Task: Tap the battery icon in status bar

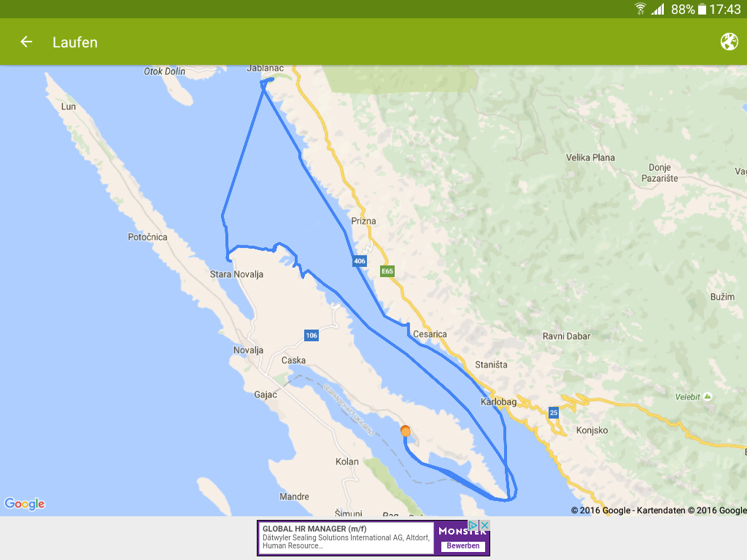Action: [x=702, y=9]
